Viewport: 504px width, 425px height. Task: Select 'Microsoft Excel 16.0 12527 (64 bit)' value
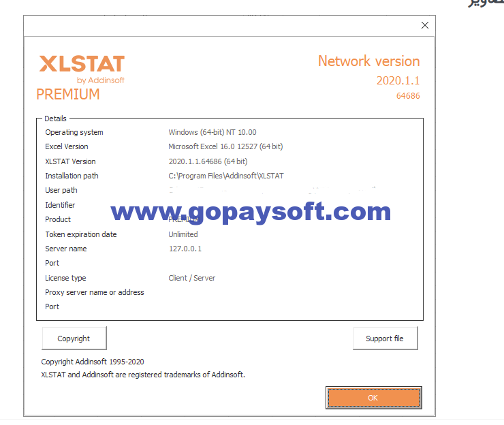[x=225, y=146]
